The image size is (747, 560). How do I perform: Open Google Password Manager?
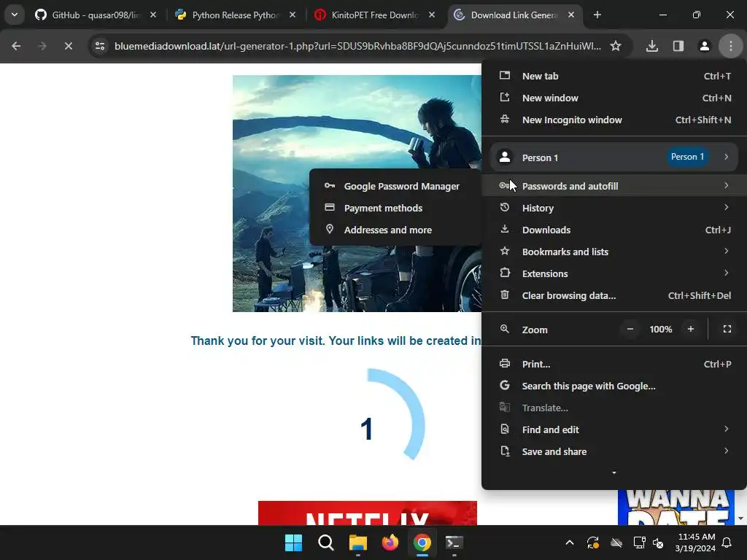tap(395, 186)
